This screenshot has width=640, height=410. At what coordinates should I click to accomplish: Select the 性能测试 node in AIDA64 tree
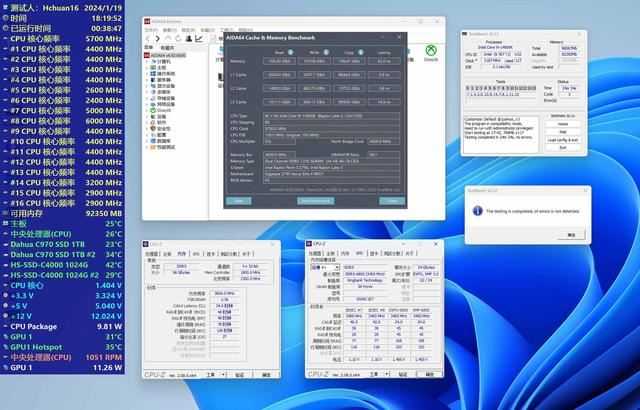coord(165,147)
